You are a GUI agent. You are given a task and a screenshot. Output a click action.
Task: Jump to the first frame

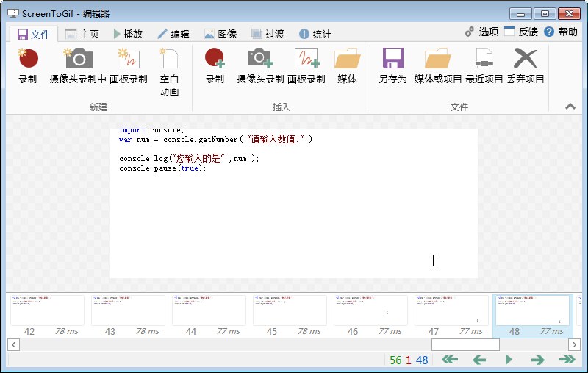pos(450,360)
